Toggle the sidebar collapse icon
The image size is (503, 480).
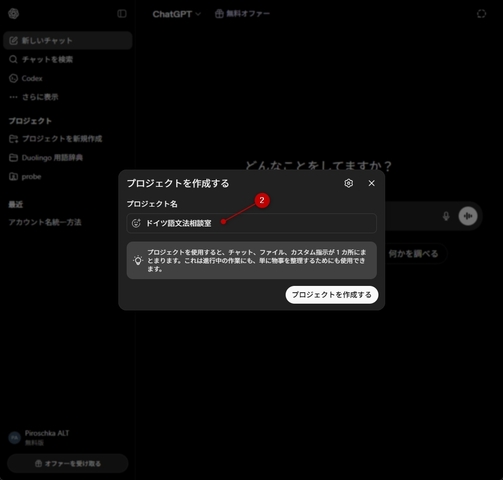tap(122, 14)
